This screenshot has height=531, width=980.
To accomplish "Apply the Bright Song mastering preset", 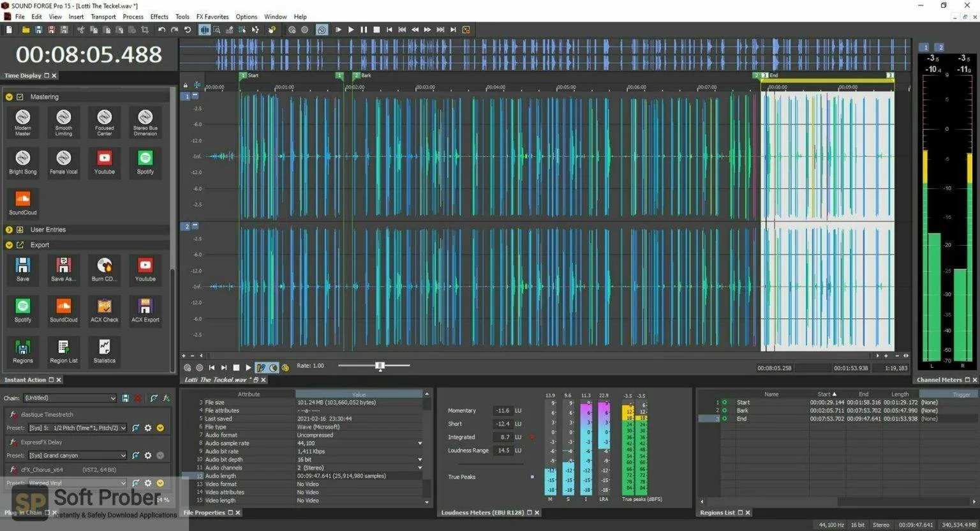I will coord(23,162).
